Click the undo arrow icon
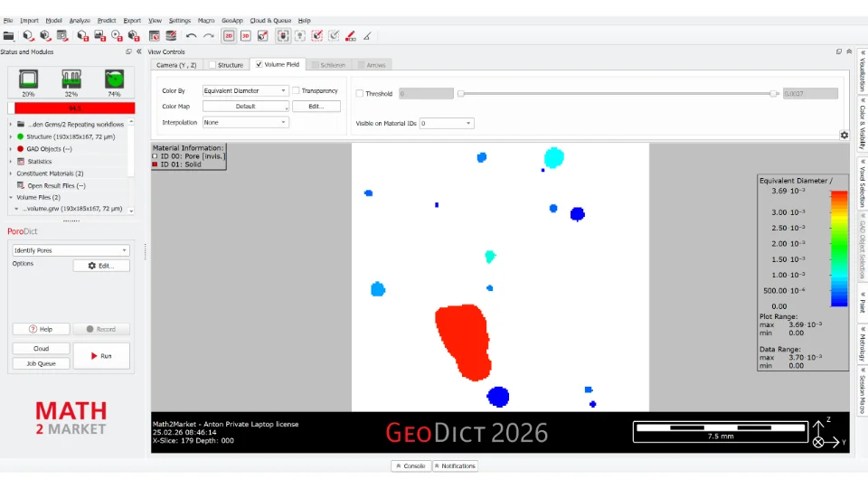The width and height of the screenshot is (868, 488). pyautogui.click(x=191, y=36)
